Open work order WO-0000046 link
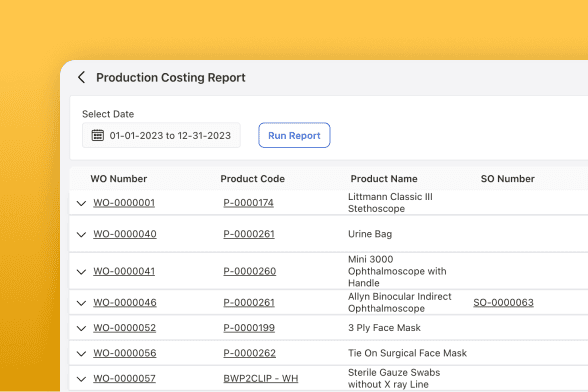This screenshot has width=588, height=392. (125, 302)
